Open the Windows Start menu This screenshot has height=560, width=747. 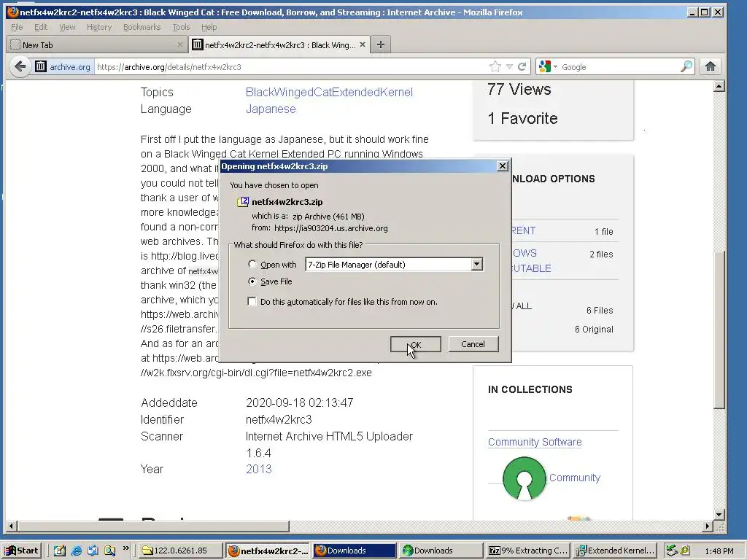point(22,551)
